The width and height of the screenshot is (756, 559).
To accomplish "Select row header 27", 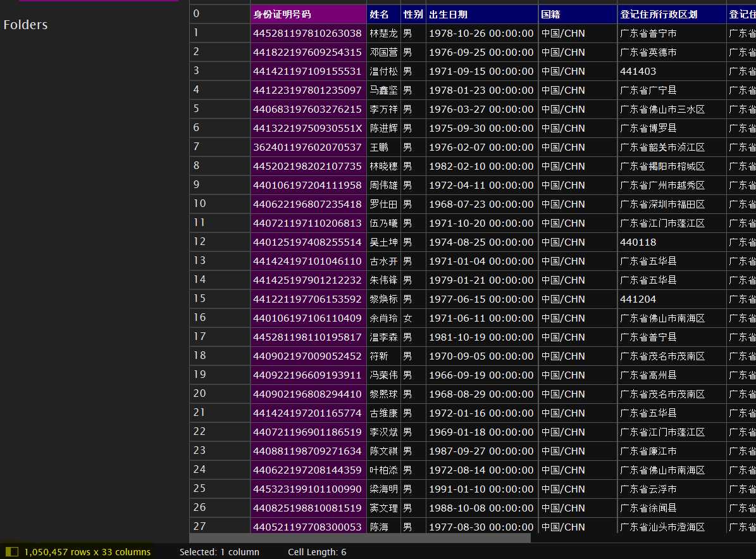I will click(220, 525).
